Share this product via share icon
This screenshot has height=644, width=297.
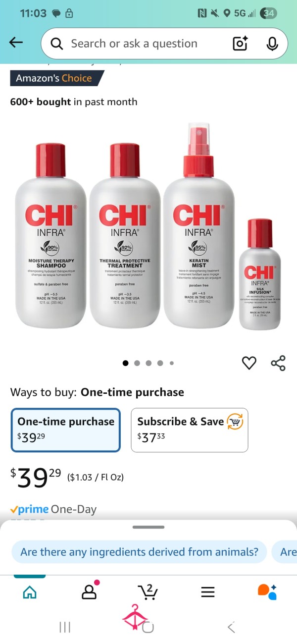coord(278,363)
